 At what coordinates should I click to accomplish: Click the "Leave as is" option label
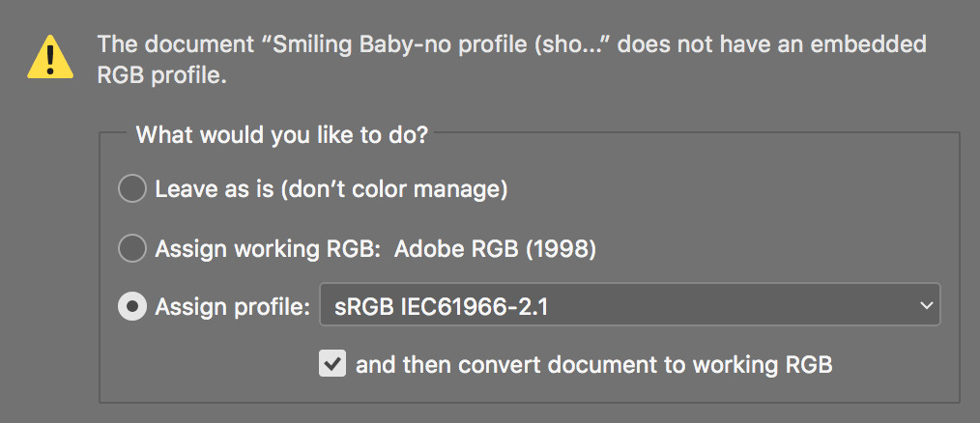(215, 189)
